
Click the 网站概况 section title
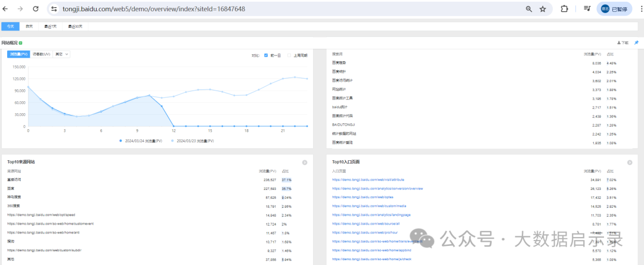pyautogui.click(x=10, y=43)
